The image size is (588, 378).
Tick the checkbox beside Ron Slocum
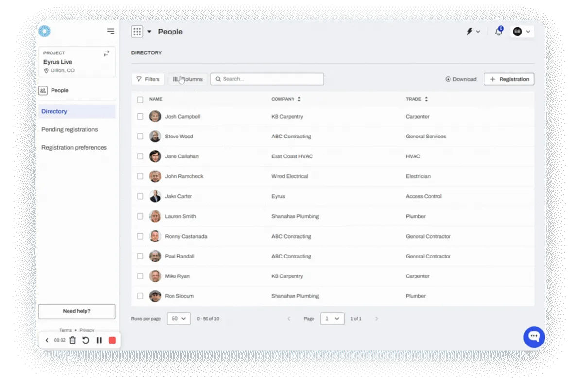tap(140, 296)
